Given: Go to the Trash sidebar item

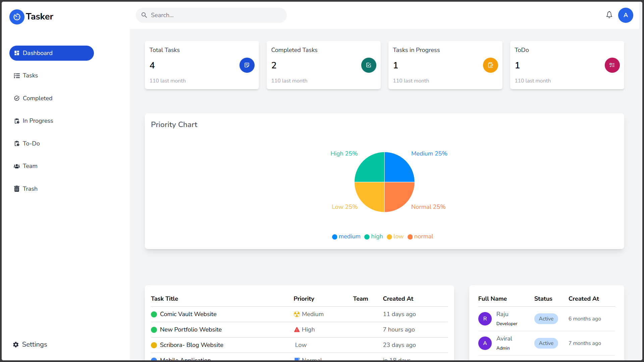Looking at the screenshot, I should (x=30, y=189).
